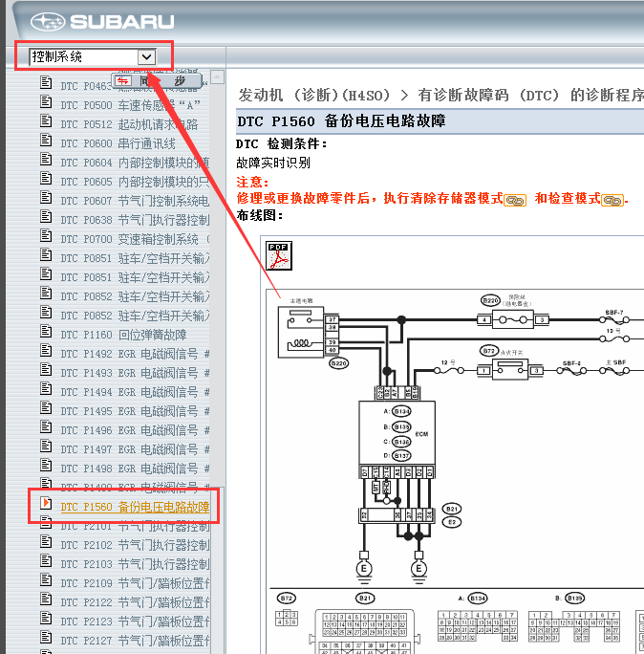Click document icon beside DTC P0463
The height and width of the screenshot is (654, 644).
[x=46, y=82]
